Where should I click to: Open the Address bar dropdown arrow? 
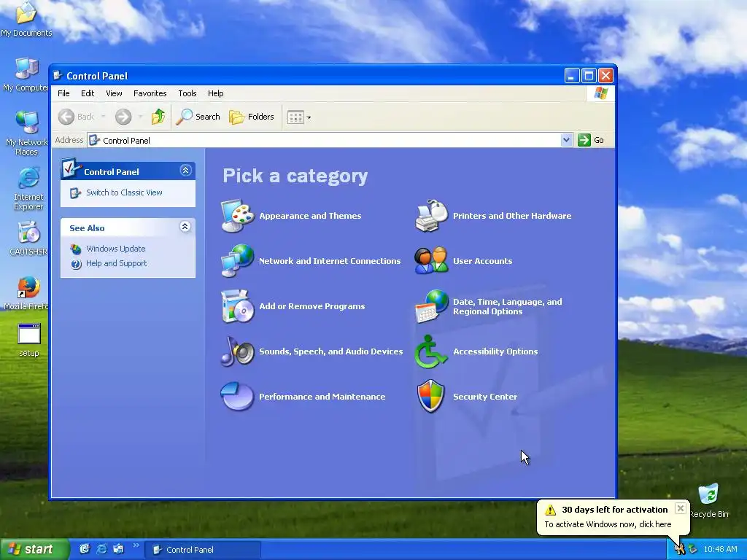pos(566,140)
